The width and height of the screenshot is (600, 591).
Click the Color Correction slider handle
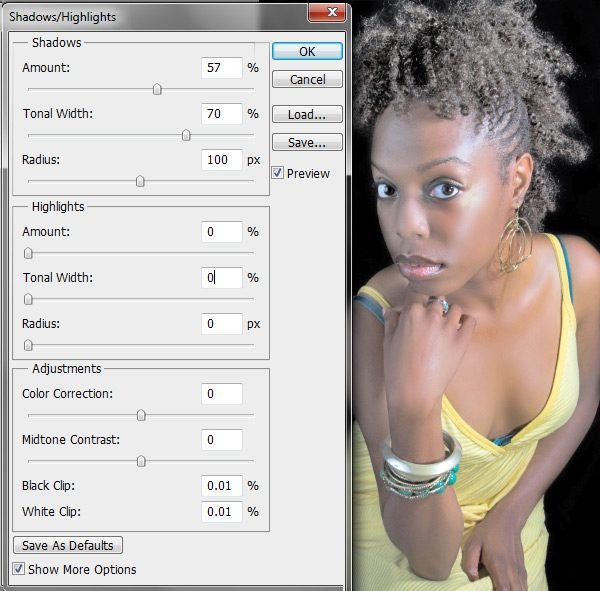coord(141,415)
